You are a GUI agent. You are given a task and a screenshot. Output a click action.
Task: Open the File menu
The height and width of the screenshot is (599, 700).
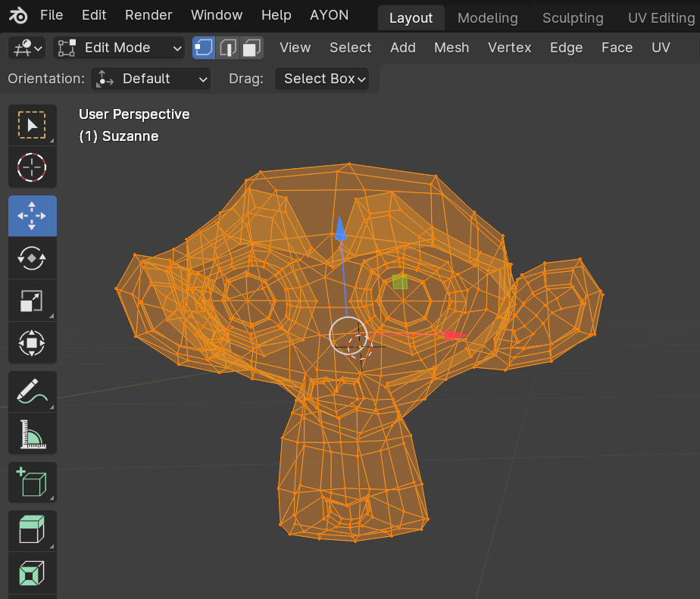pyautogui.click(x=52, y=15)
